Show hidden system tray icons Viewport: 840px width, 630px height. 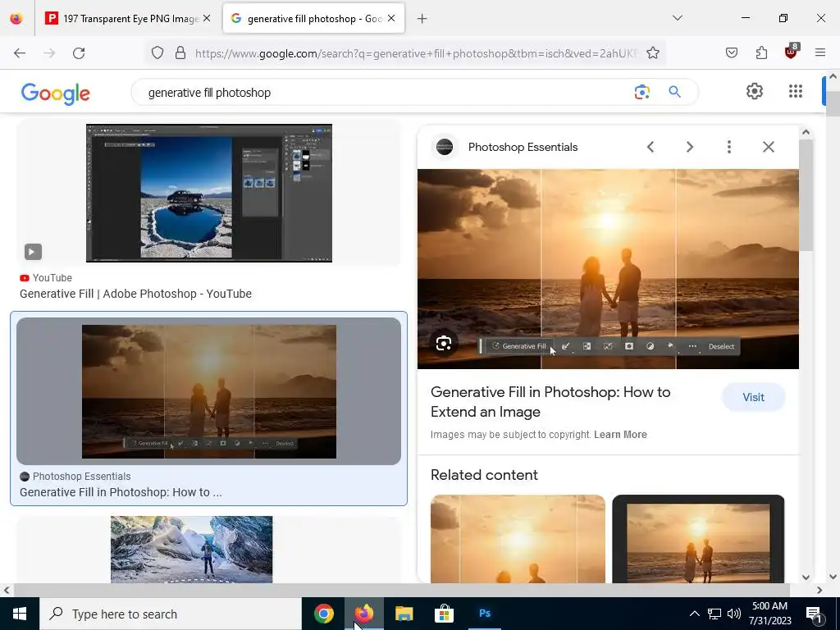[x=694, y=614]
